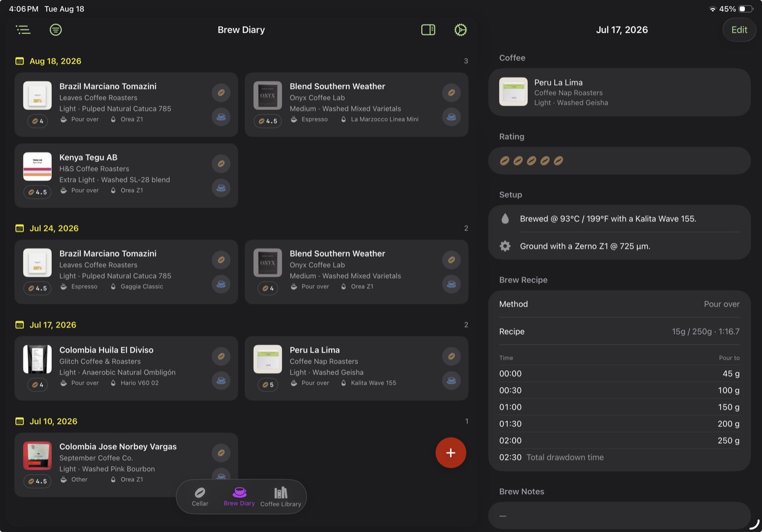The height and width of the screenshot is (532, 762).
Task: Tap the Edit button
Action: [739, 30]
